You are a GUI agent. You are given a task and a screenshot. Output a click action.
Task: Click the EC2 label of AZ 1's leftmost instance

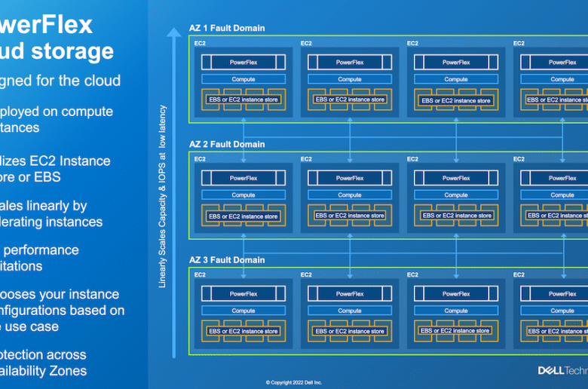200,43
